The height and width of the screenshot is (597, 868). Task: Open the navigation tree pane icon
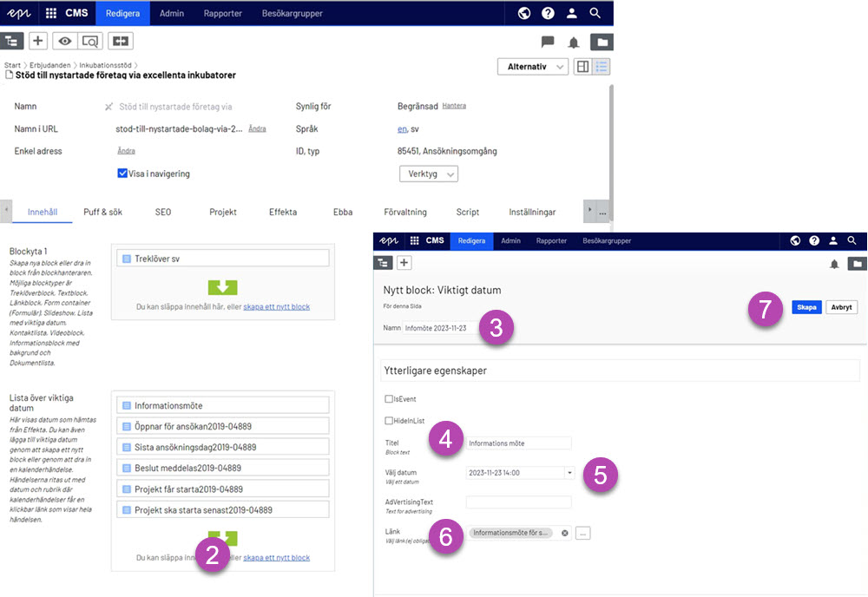coord(13,41)
